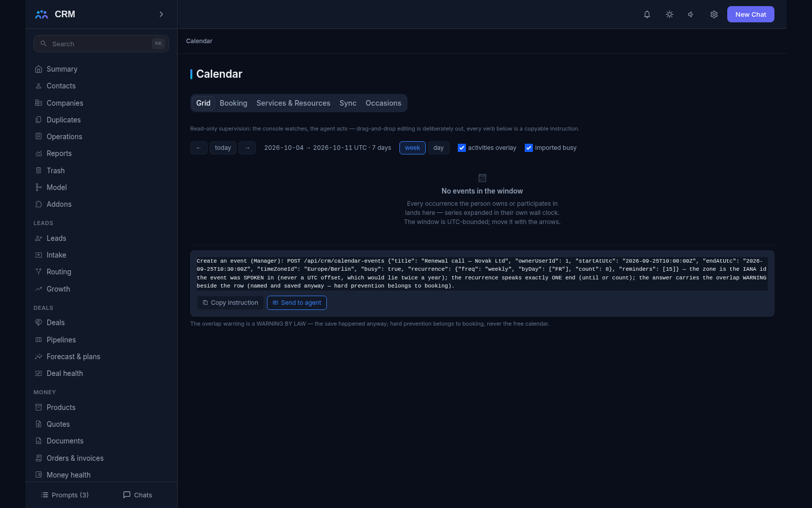
Task: Switch to day view
Action: (438, 148)
